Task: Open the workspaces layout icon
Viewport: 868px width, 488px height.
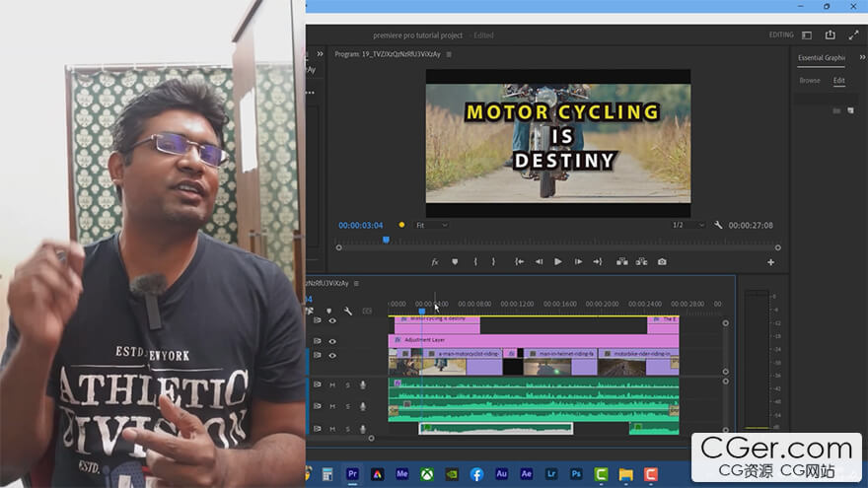Action: (807, 35)
